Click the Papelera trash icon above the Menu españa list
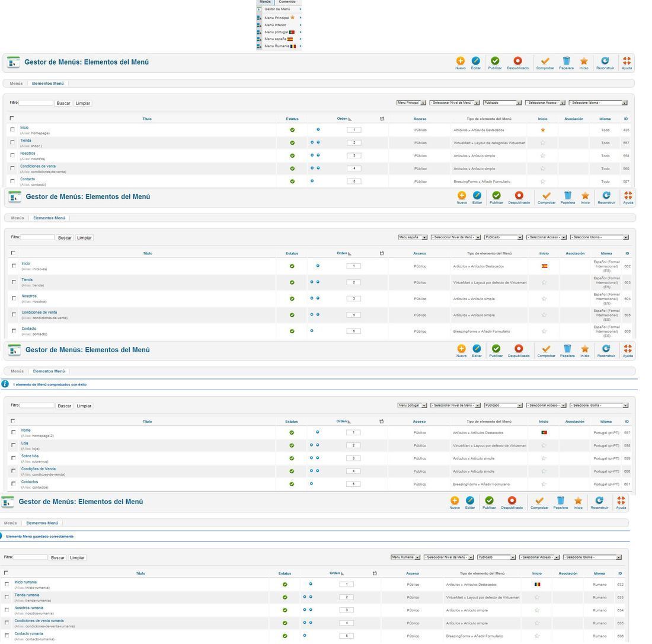Viewport: 652px width, 644px height. point(568,196)
